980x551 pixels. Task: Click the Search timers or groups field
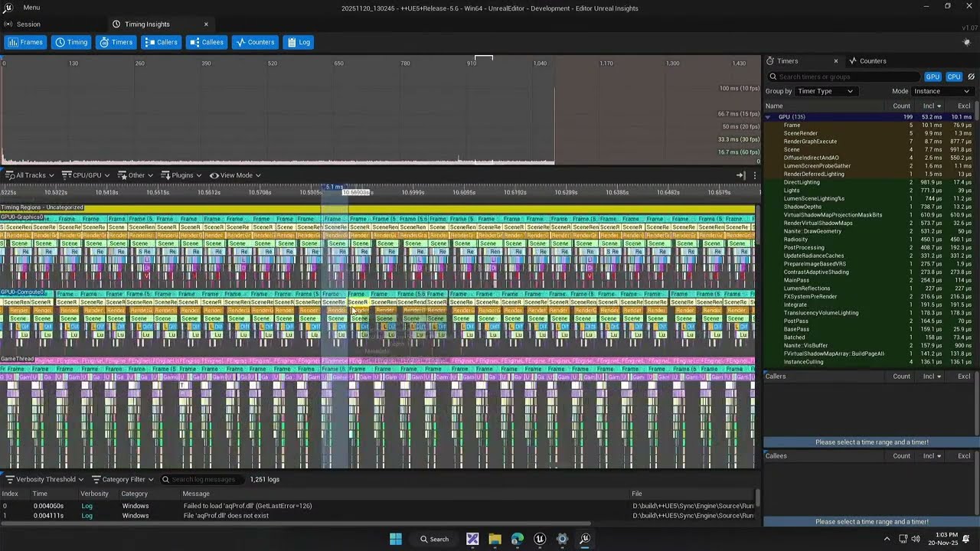(844, 77)
